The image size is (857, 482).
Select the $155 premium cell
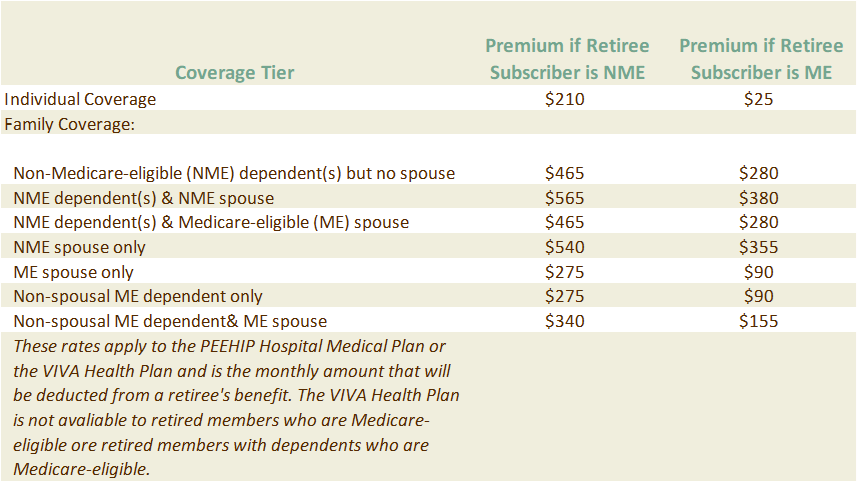click(759, 321)
